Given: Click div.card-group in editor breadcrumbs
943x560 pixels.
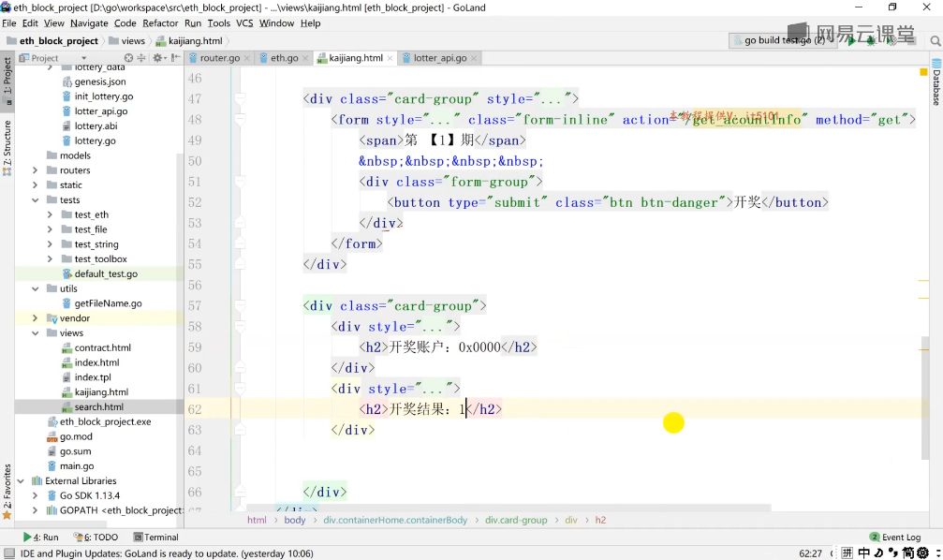Looking at the screenshot, I should [516, 521].
